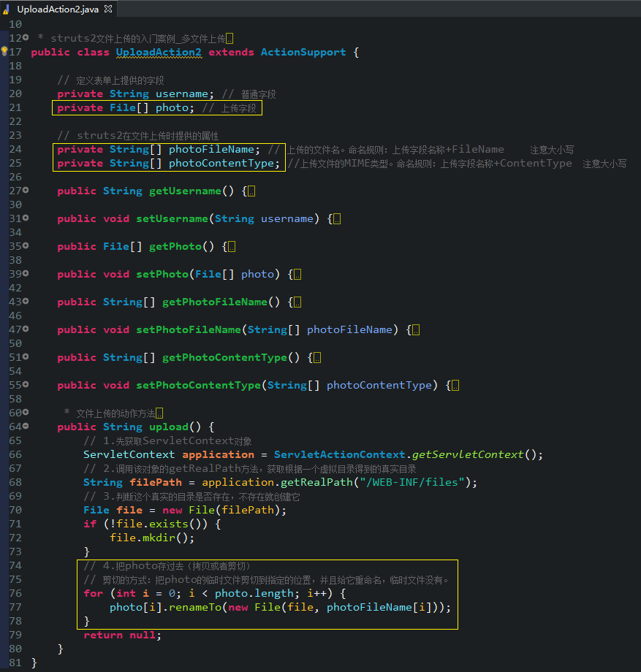641x672 pixels.
Task: Click the quick-fix lightbulb at line 17
Action: pos(4,51)
